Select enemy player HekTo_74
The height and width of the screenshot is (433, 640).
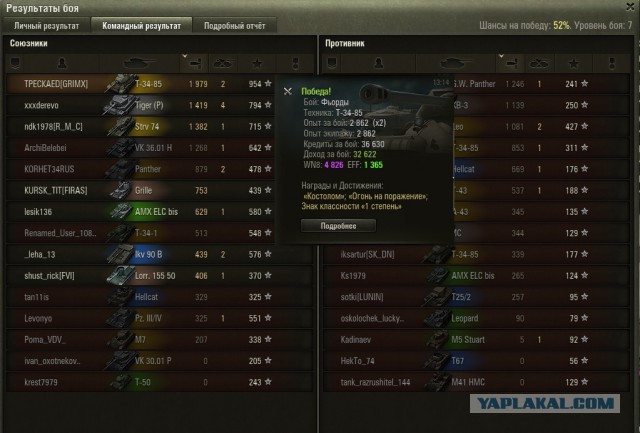point(357,361)
